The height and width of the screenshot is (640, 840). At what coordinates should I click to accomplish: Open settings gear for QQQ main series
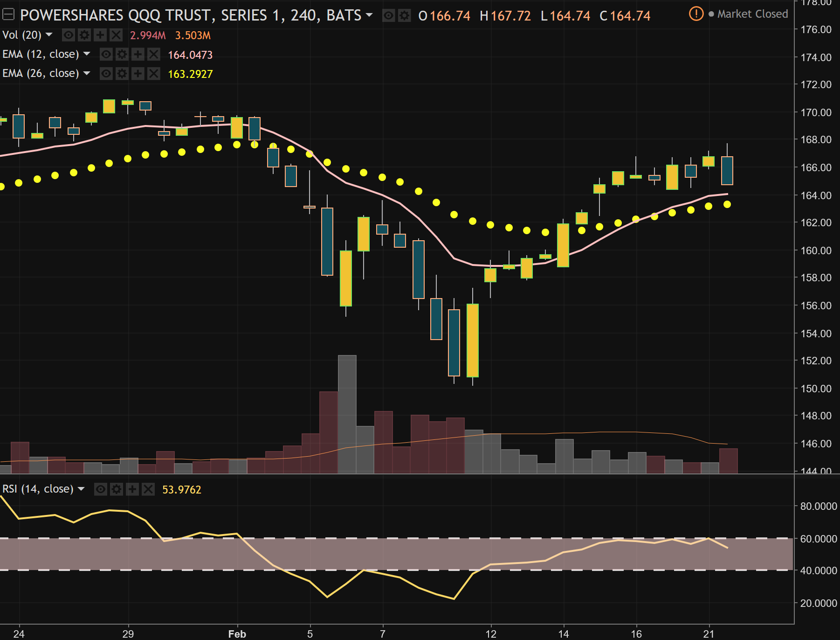coord(404,16)
